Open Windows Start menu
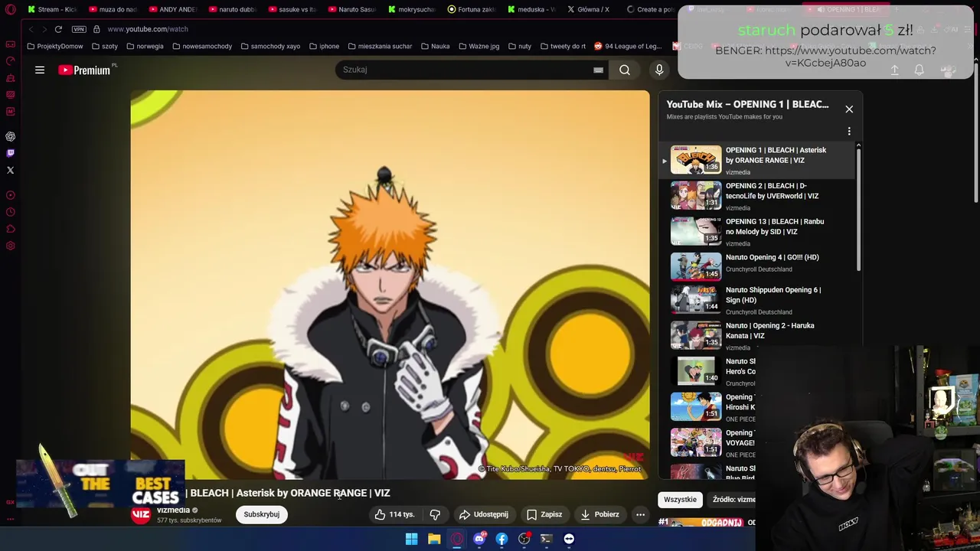The height and width of the screenshot is (551, 980). click(x=411, y=539)
